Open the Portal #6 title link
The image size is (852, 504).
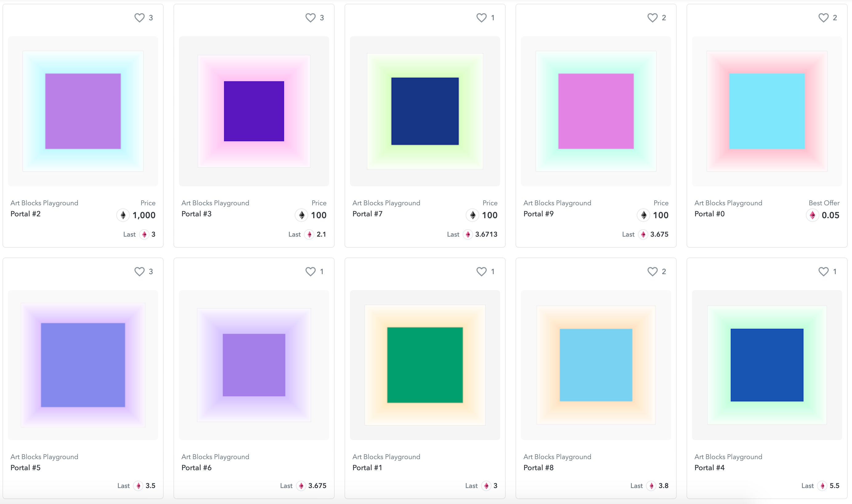197,468
